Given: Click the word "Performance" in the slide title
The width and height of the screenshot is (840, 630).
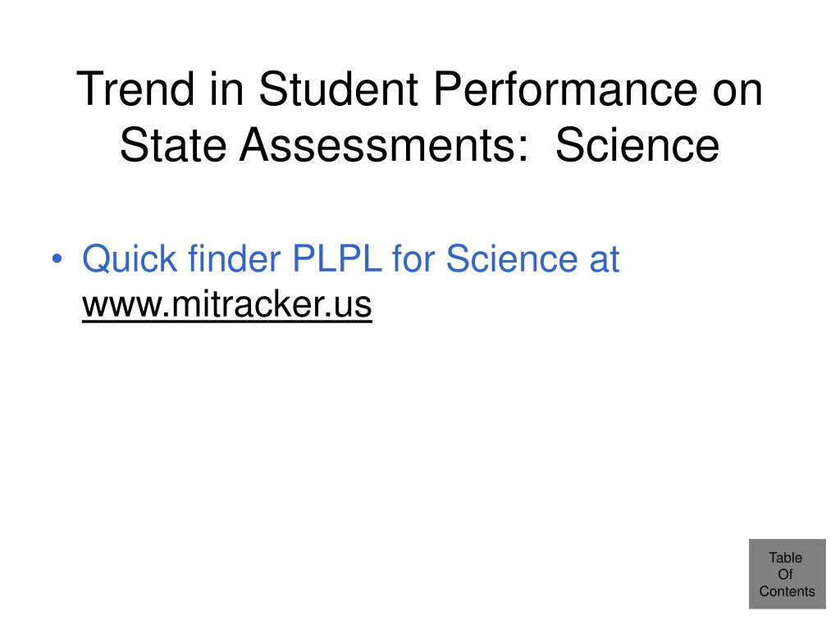Looking at the screenshot, I should (565, 89).
